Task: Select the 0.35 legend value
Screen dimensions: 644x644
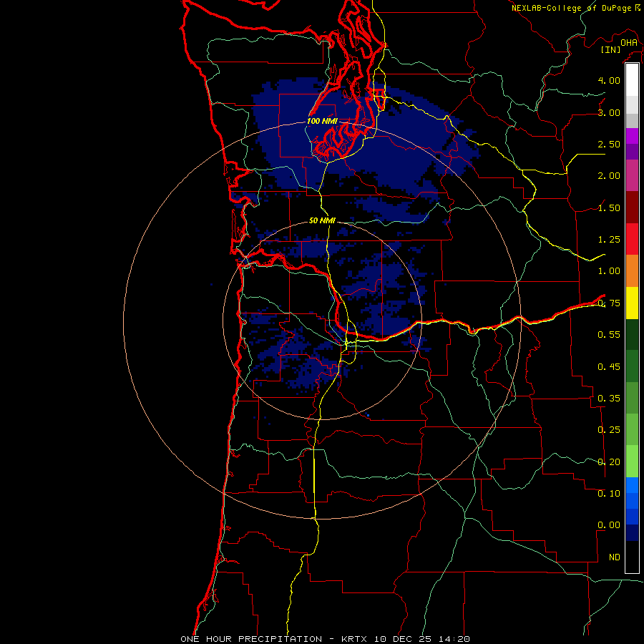Action: (609, 399)
